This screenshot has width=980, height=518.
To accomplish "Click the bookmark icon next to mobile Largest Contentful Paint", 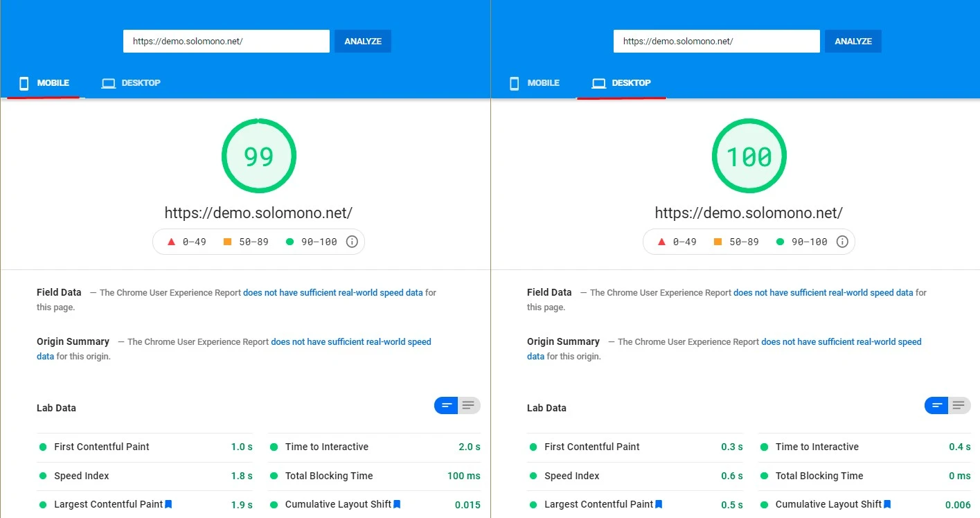I will (x=168, y=504).
